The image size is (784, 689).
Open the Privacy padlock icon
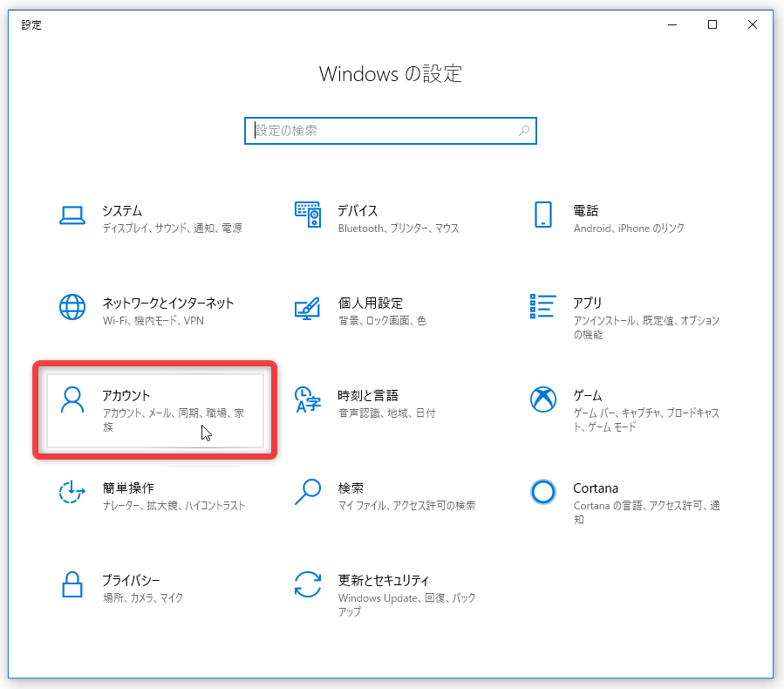click(x=72, y=584)
